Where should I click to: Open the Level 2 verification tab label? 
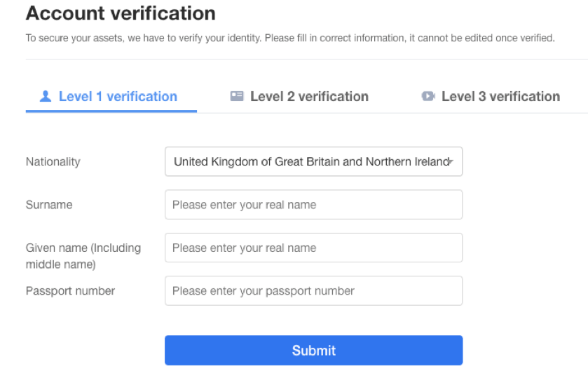(309, 96)
